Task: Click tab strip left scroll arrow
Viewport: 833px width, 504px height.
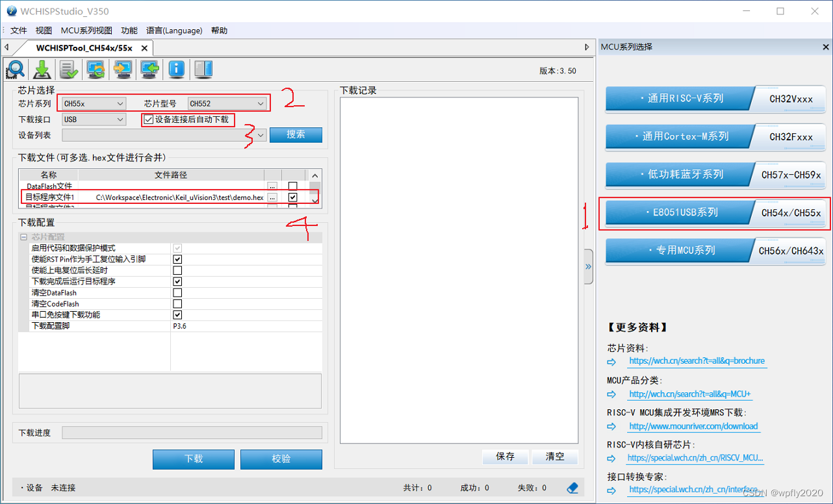Action: (x=6, y=47)
